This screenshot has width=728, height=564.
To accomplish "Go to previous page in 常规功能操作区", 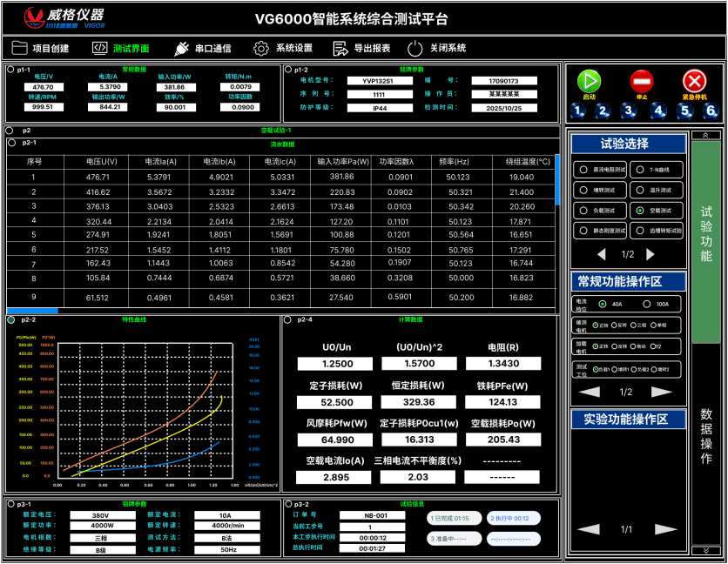I will tap(590, 392).
